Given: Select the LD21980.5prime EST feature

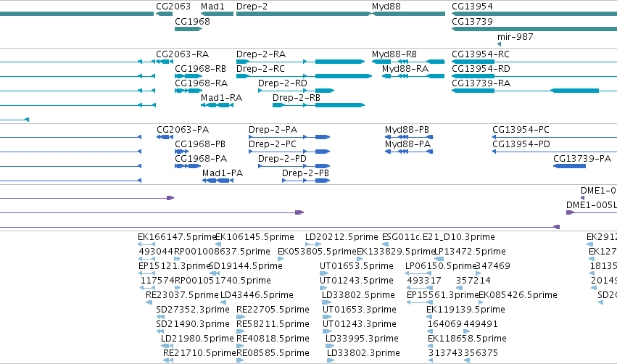Looking at the screenshot, I should (x=167, y=346).
